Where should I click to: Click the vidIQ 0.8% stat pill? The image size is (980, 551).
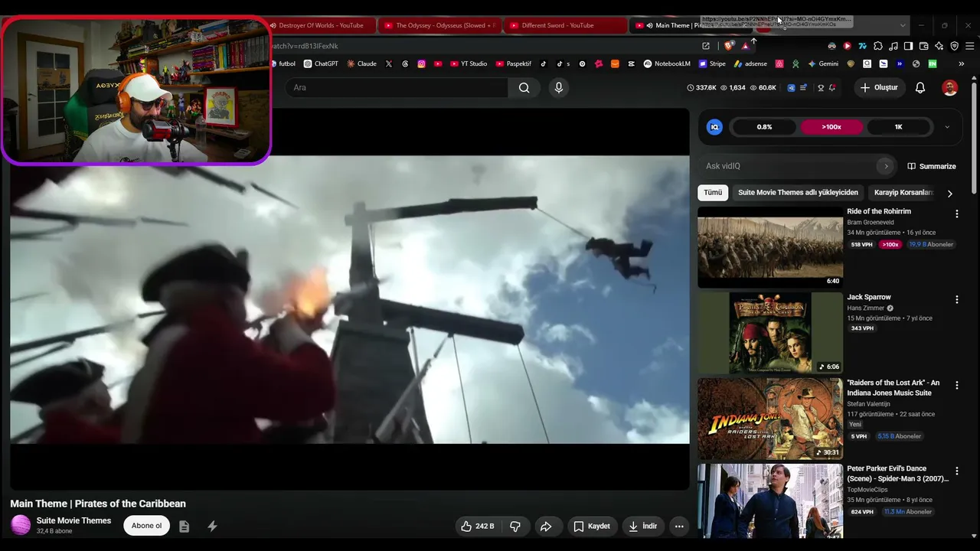point(764,127)
